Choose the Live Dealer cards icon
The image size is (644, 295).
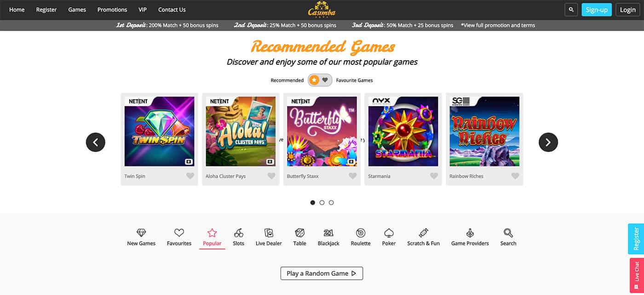click(269, 233)
